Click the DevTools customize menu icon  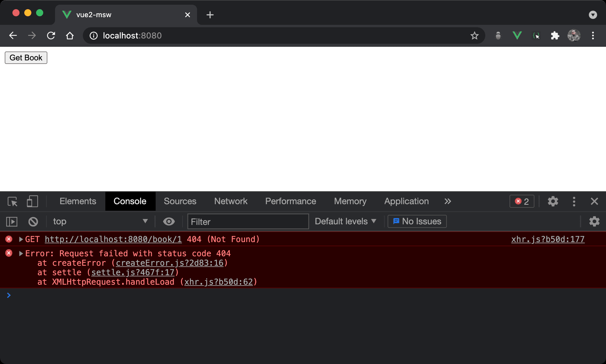573,201
